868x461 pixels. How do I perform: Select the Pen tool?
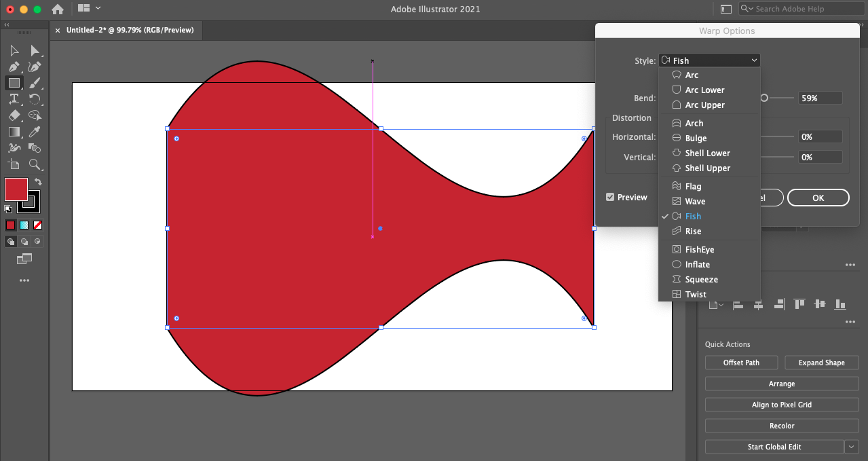[14, 67]
